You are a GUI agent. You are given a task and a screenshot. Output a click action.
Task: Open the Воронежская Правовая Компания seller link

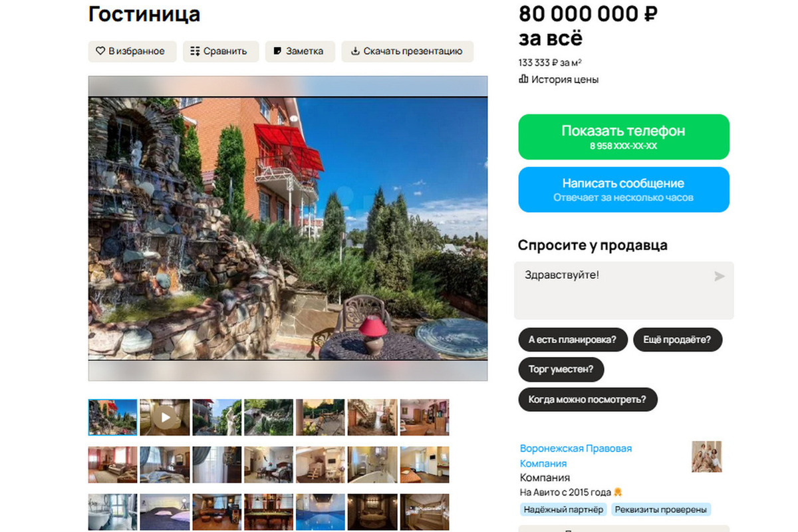[x=576, y=456]
